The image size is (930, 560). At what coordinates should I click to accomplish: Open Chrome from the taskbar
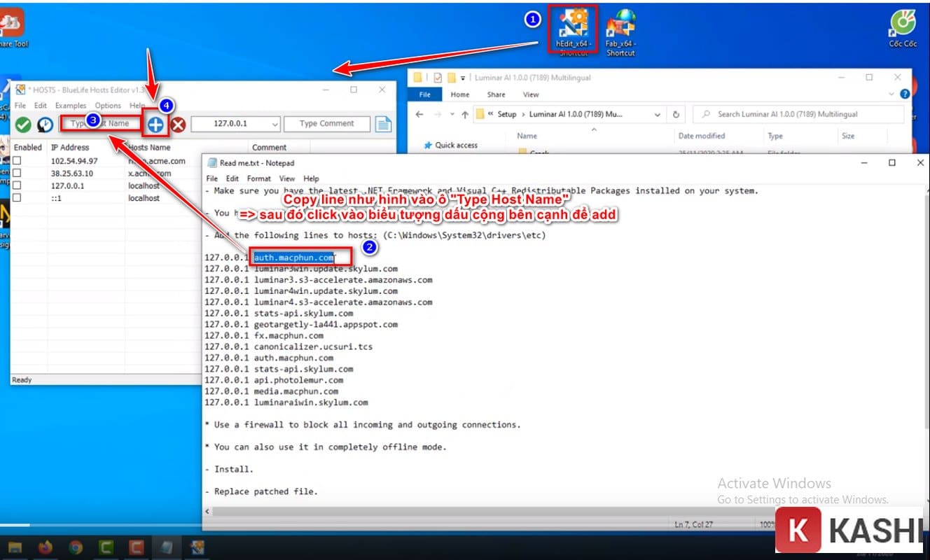click(76, 547)
